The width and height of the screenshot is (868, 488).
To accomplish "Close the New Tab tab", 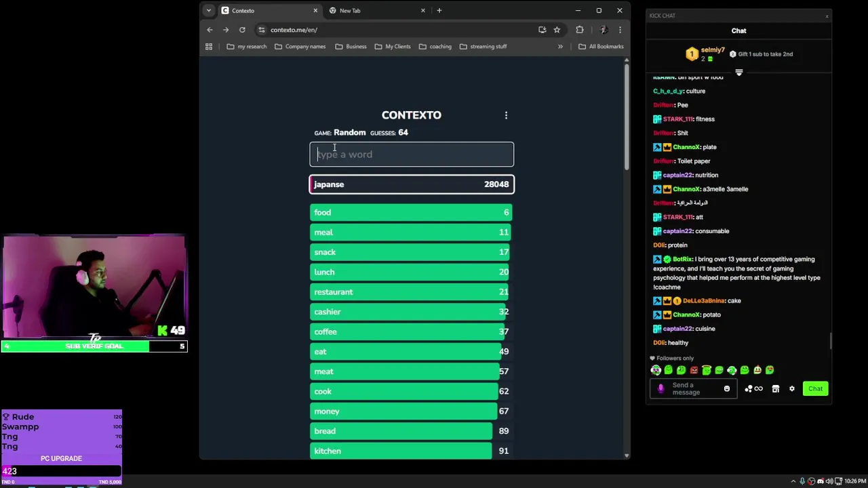I will 422,10.
